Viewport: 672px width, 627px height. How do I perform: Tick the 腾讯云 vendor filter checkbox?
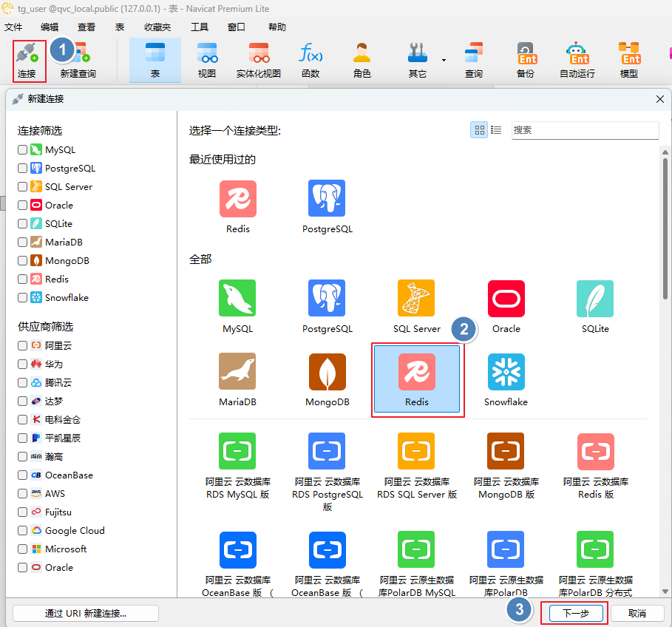pyautogui.click(x=22, y=382)
